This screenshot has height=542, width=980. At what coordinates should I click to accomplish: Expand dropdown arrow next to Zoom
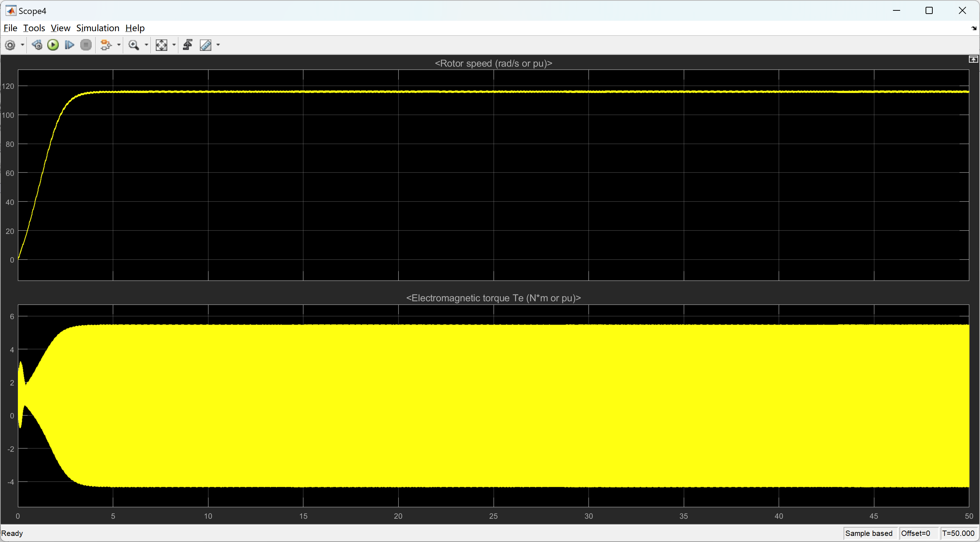click(146, 45)
